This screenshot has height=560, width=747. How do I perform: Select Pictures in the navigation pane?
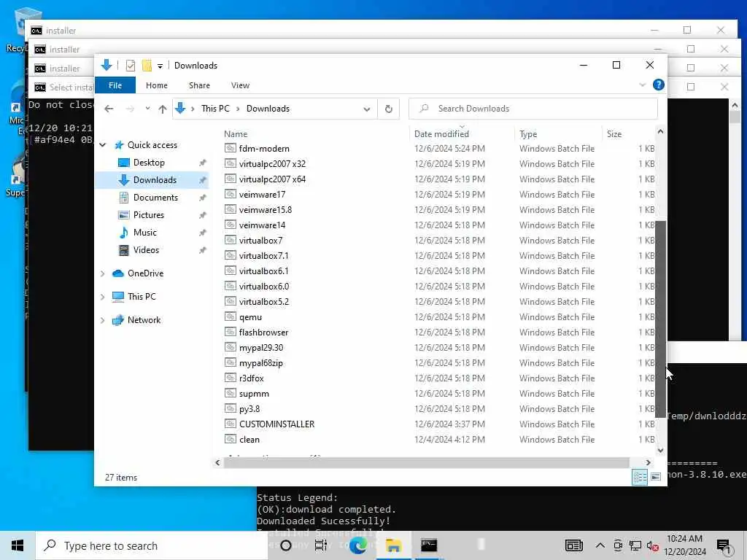coord(148,215)
